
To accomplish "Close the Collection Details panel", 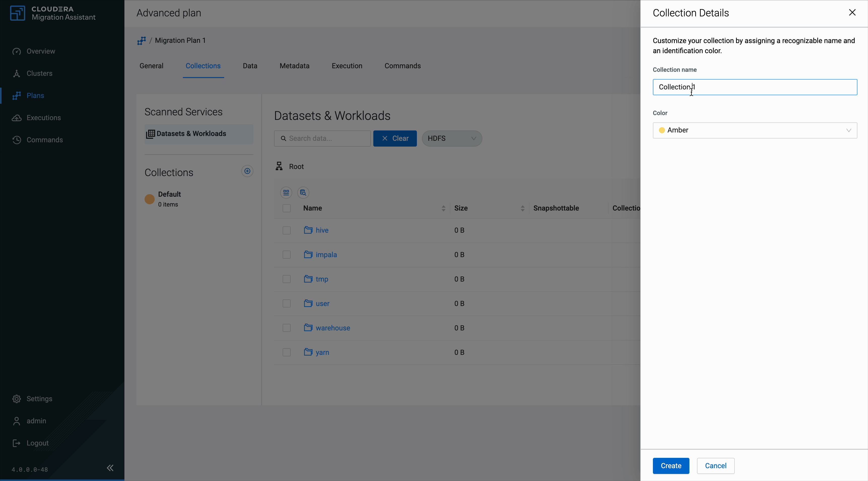I will [x=852, y=12].
